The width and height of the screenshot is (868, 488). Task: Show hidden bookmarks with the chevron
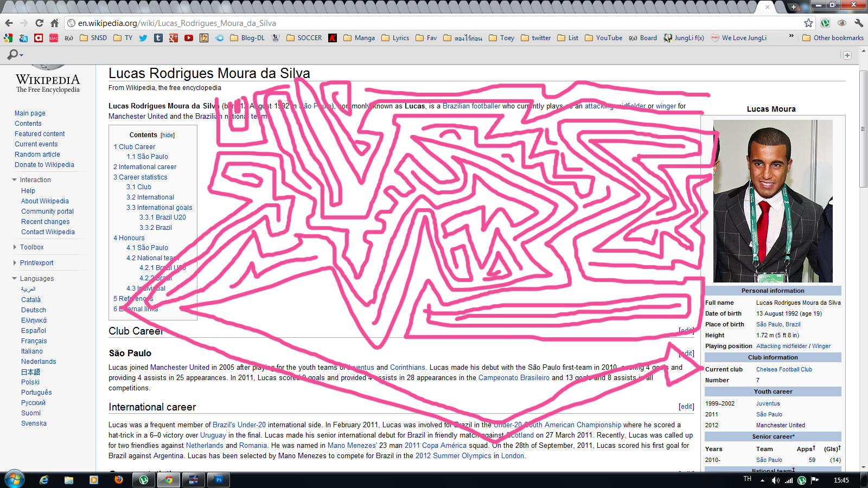(x=791, y=37)
